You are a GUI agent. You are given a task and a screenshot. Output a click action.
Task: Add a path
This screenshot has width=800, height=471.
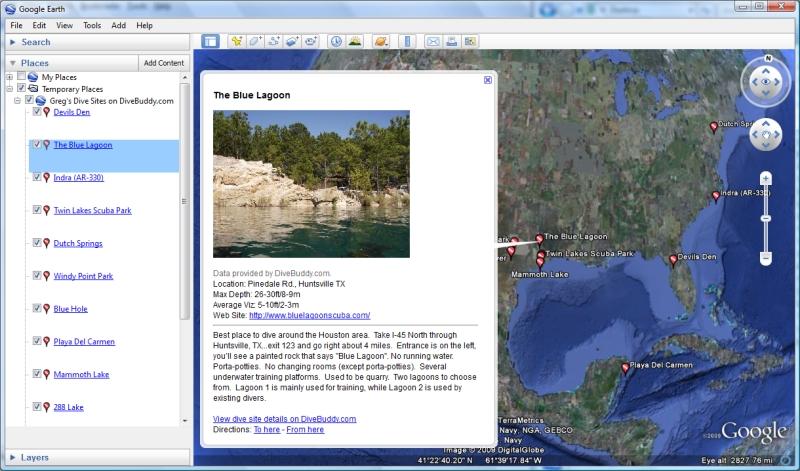(273, 41)
